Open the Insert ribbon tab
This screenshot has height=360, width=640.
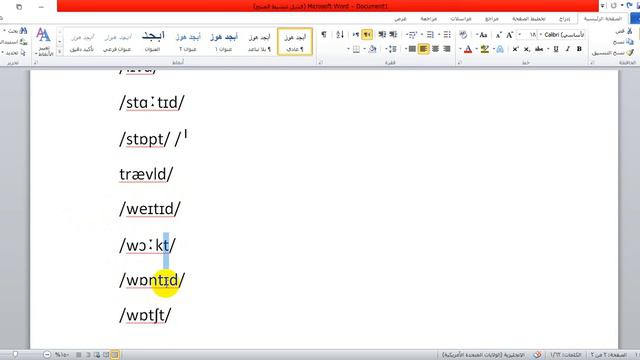coord(564,19)
